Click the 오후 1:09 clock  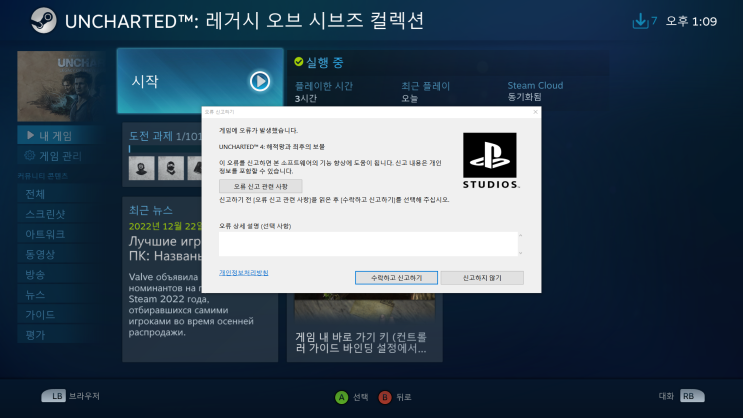691,21
